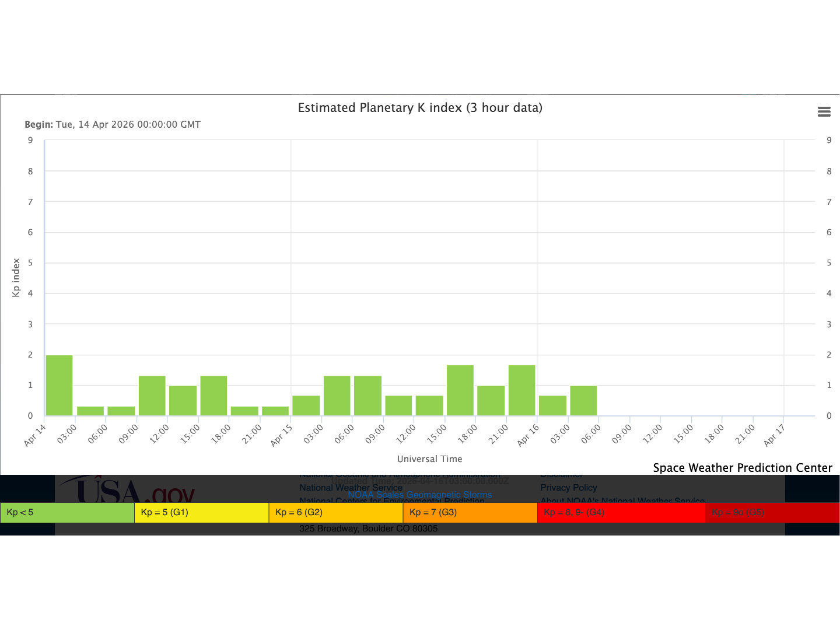Click the bar starting at Apr 14 15:00
Viewport: 840px width, 630px height.
pos(213,395)
